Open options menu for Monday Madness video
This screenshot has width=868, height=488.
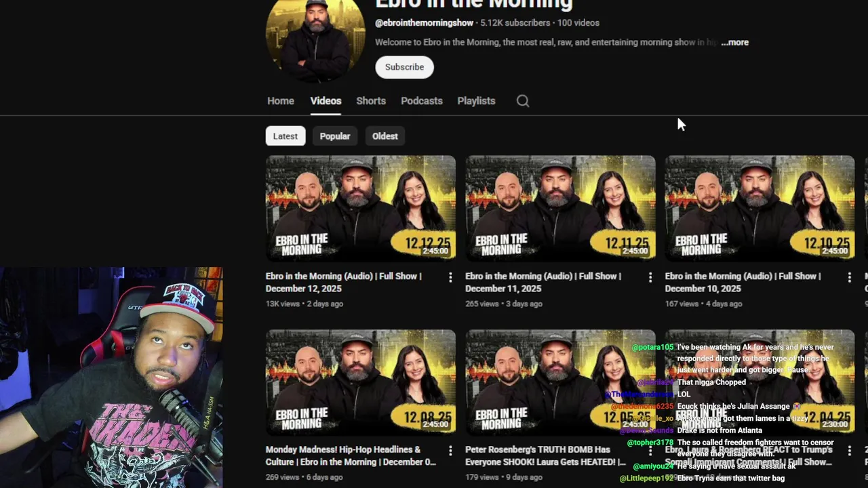coord(450,451)
